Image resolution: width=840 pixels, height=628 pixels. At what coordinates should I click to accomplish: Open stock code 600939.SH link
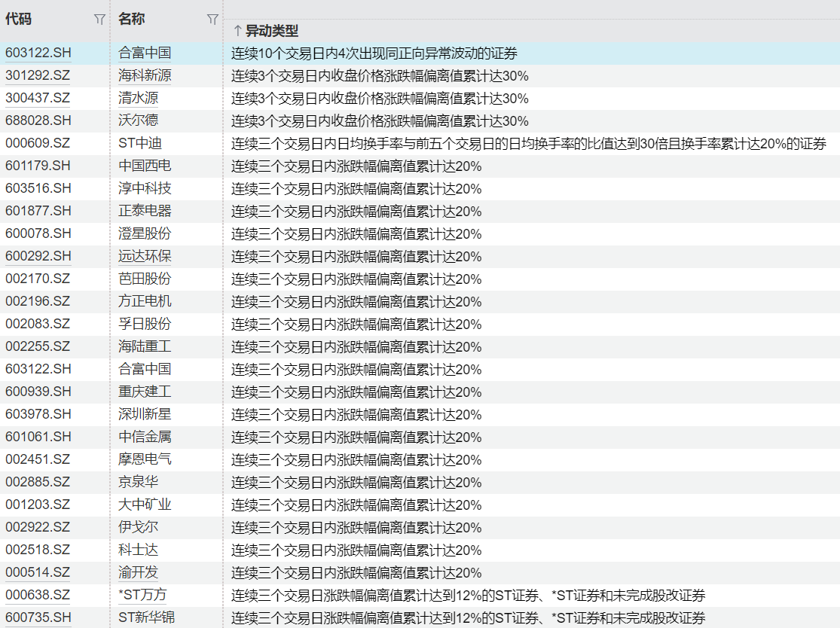pyautogui.click(x=38, y=392)
